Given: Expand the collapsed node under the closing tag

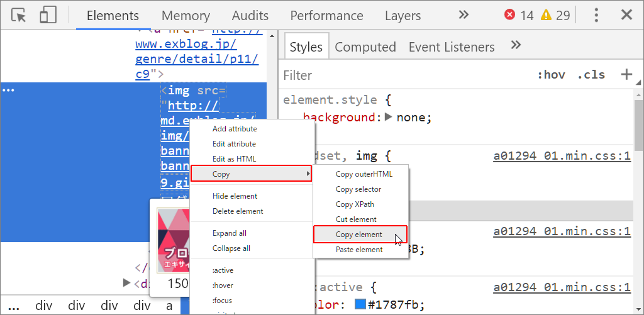Looking at the screenshot, I should [x=127, y=283].
